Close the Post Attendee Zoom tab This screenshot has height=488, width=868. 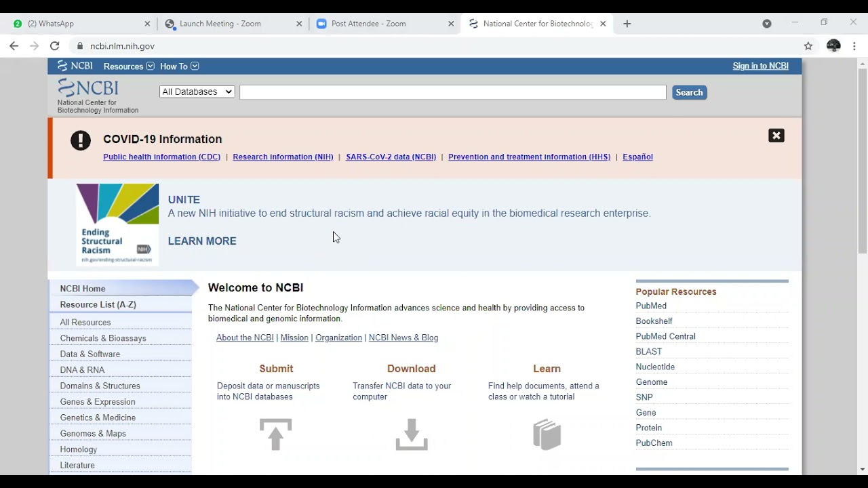click(451, 24)
